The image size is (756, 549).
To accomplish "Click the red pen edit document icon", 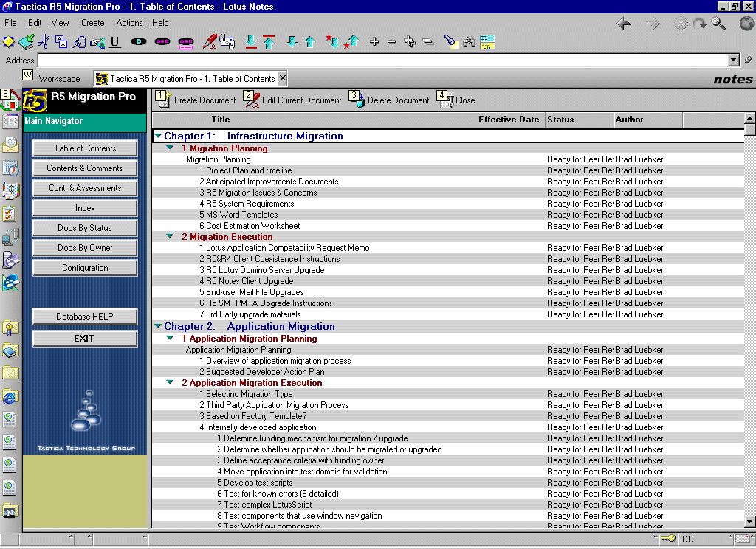I will point(209,42).
